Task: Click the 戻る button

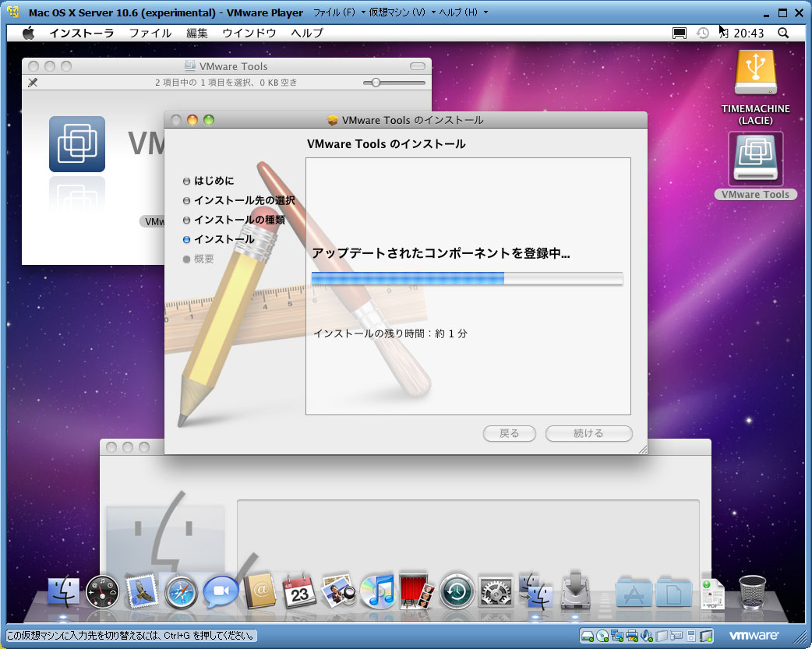Action: pos(510,433)
